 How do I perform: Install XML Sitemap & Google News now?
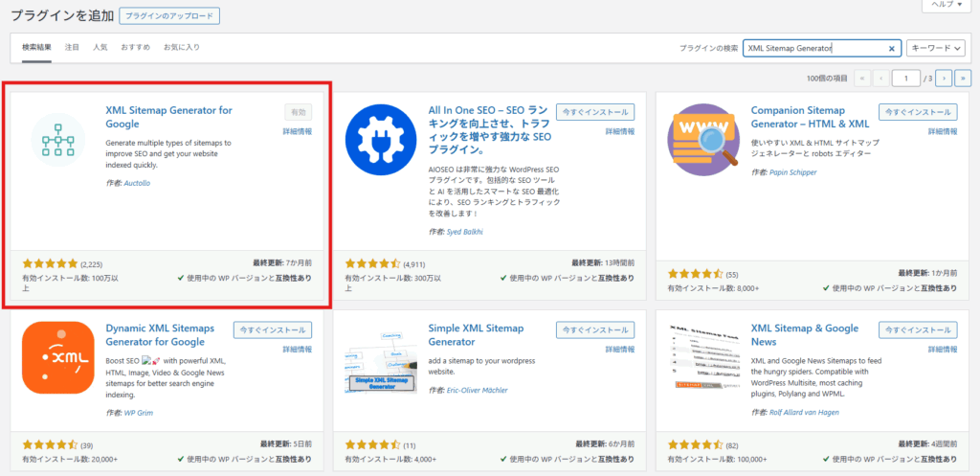click(x=918, y=329)
